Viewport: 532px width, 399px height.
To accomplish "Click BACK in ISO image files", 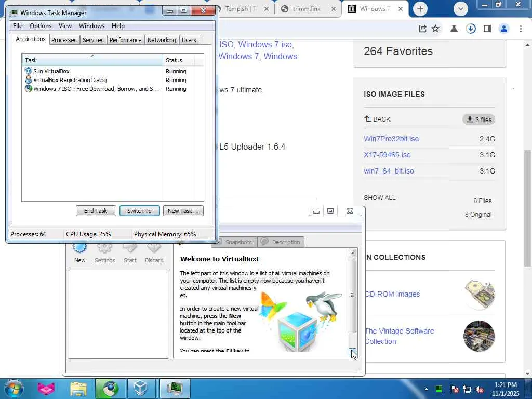I will click(377, 119).
